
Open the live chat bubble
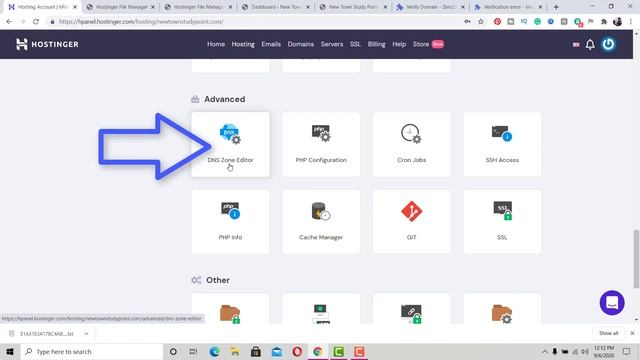tap(612, 303)
